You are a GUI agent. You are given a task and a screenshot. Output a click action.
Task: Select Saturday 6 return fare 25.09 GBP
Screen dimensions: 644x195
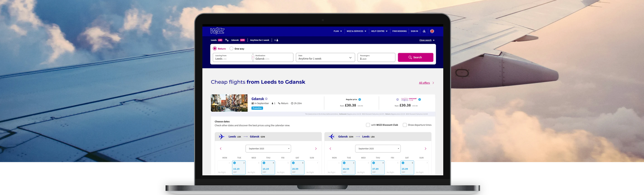(x=407, y=167)
